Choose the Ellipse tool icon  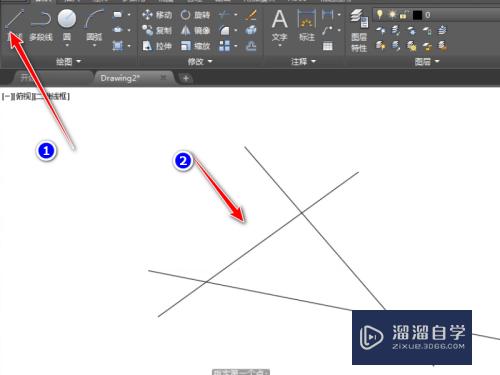pyautogui.click(x=117, y=30)
